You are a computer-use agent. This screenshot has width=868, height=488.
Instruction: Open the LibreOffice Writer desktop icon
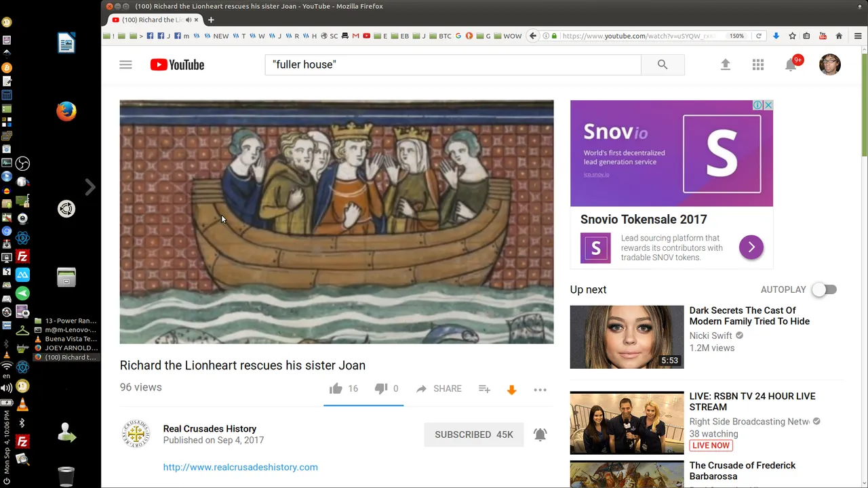[66, 43]
